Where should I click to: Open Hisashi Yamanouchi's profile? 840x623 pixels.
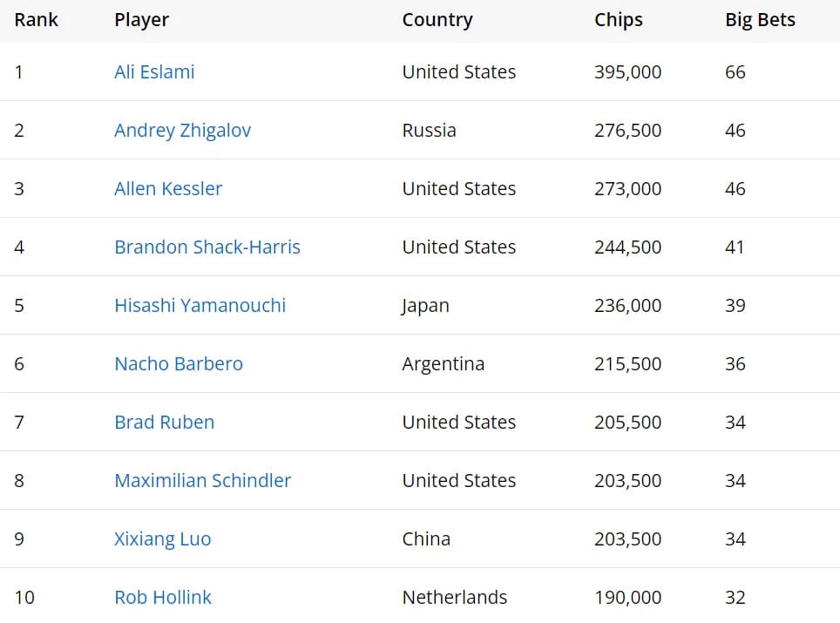click(200, 305)
